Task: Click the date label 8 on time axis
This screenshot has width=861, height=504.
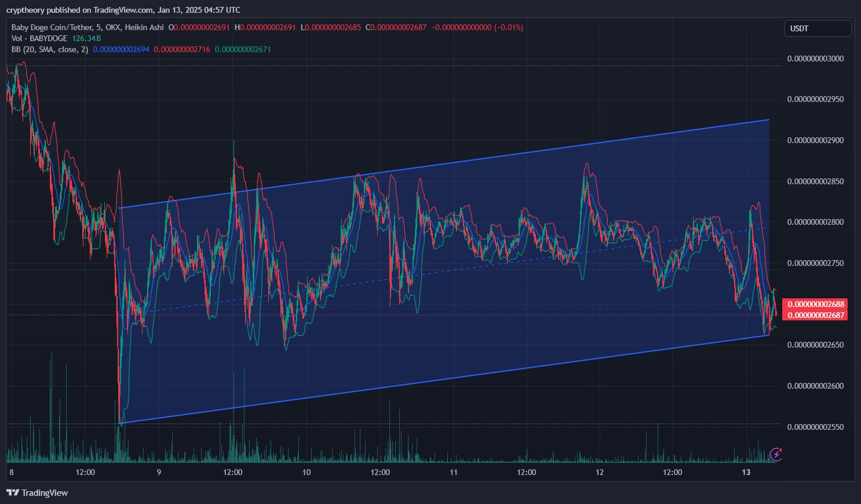Action: tap(11, 472)
